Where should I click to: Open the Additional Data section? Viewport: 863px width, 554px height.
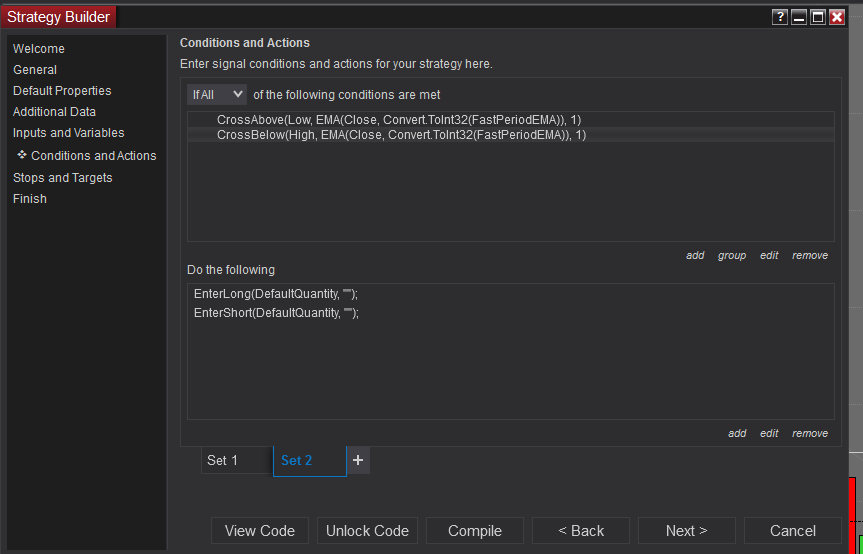coord(54,112)
